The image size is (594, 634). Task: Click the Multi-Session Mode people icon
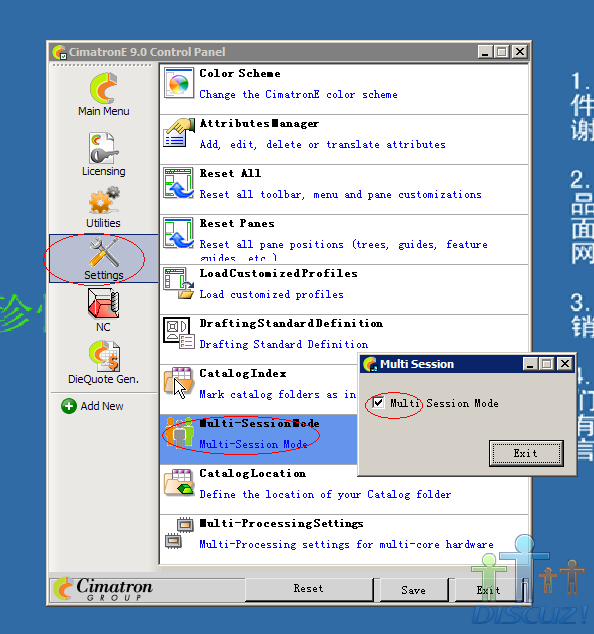[x=179, y=433]
